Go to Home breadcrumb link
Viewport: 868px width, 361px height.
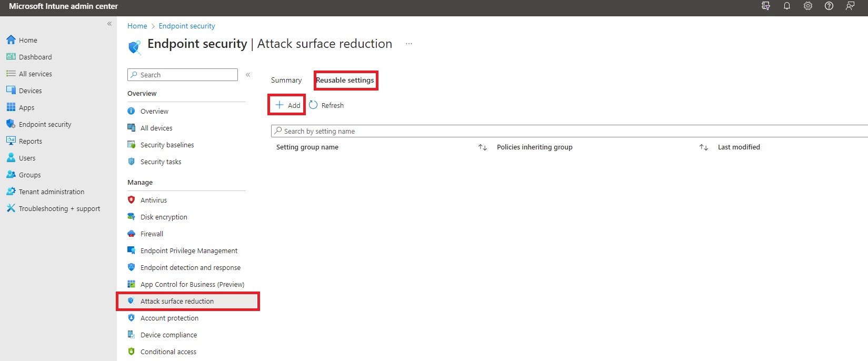tap(137, 26)
